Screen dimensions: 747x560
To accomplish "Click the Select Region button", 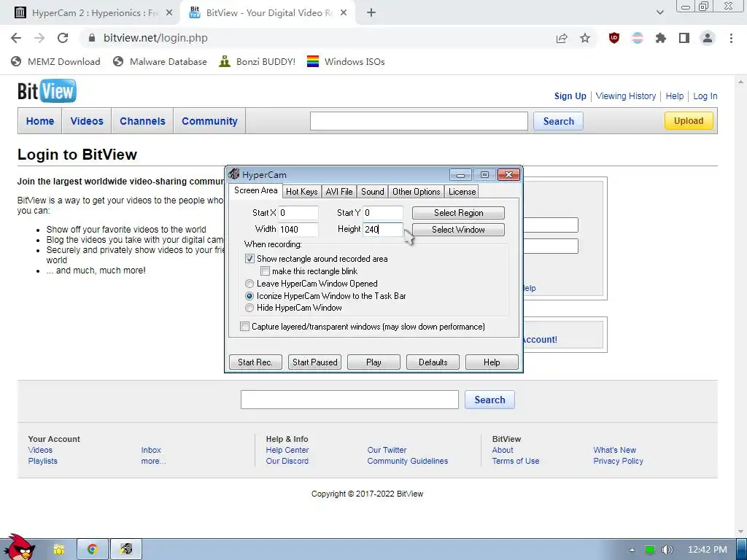I will tap(458, 213).
